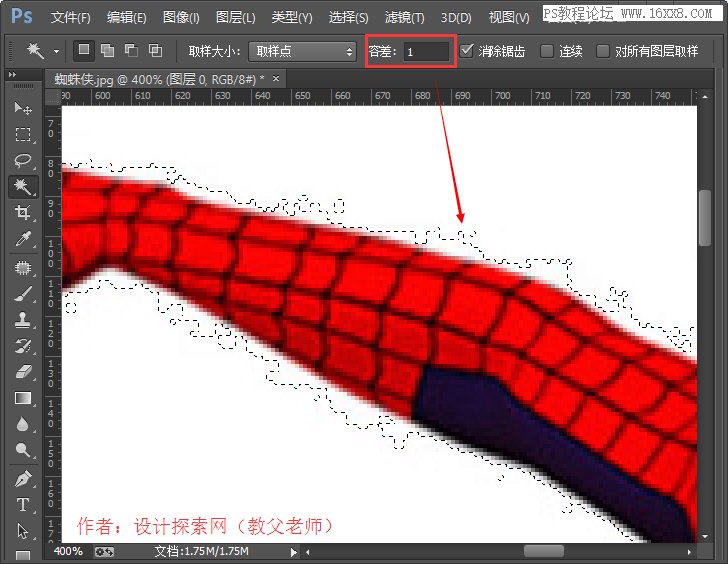Select the Clone Stamp tool

click(x=23, y=320)
